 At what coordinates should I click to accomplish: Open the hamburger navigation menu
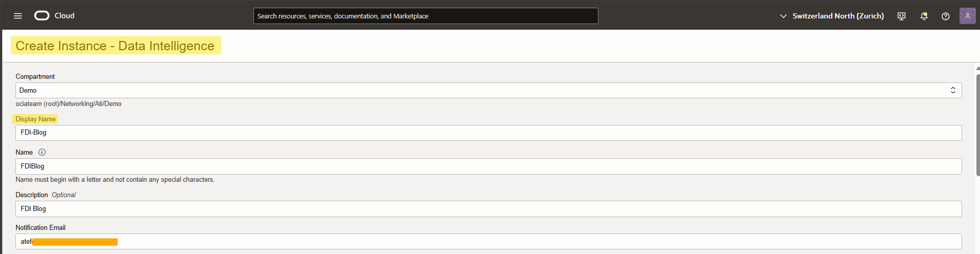tap(18, 16)
